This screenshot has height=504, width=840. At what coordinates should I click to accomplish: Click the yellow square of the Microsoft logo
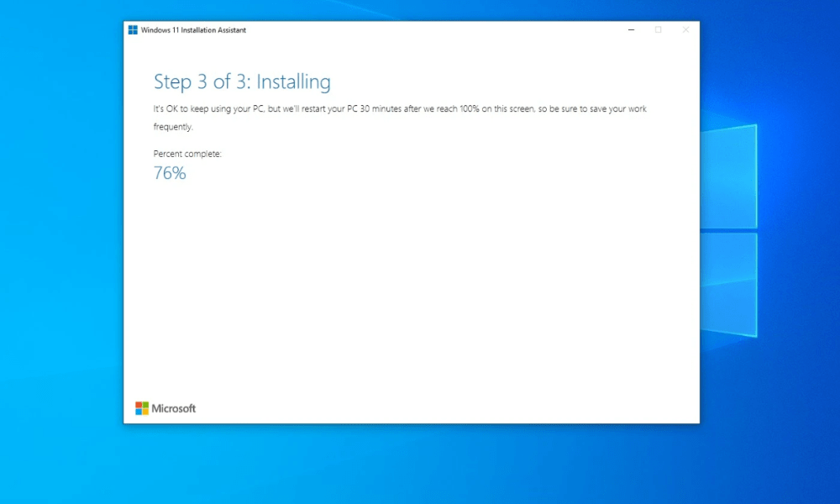145,412
